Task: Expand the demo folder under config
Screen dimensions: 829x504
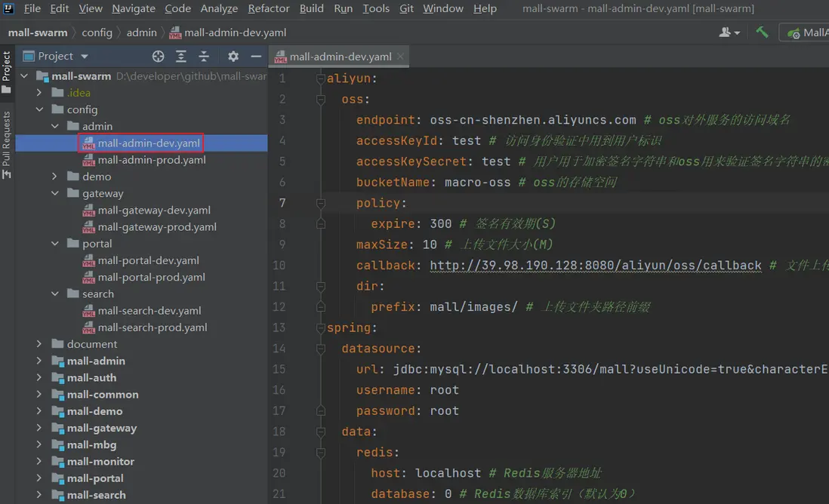Action: pyautogui.click(x=54, y=177)
